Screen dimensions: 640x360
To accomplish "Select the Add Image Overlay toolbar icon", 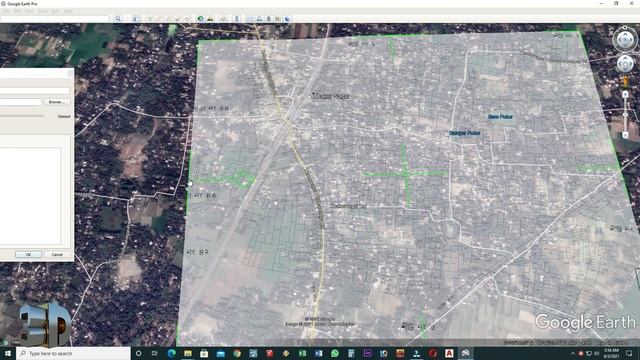I will (x=178, y=19).
